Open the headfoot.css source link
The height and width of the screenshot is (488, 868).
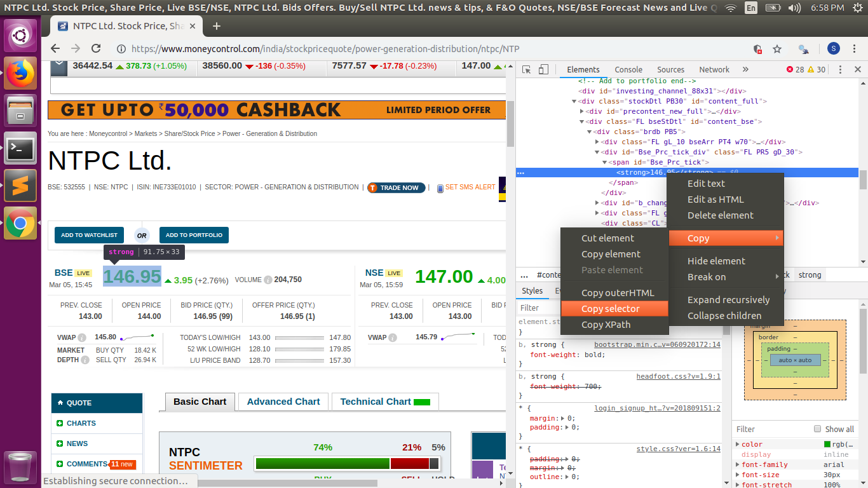click(679, 376)
